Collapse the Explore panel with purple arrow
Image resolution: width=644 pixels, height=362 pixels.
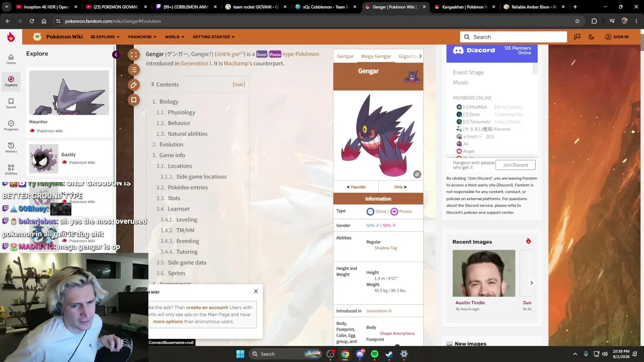pyautogui.click(x=116, y=54)
